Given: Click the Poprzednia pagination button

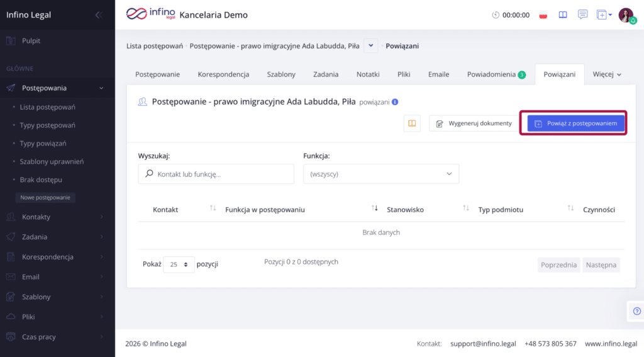Looking at the screenshot, I should tap(558, 265).
